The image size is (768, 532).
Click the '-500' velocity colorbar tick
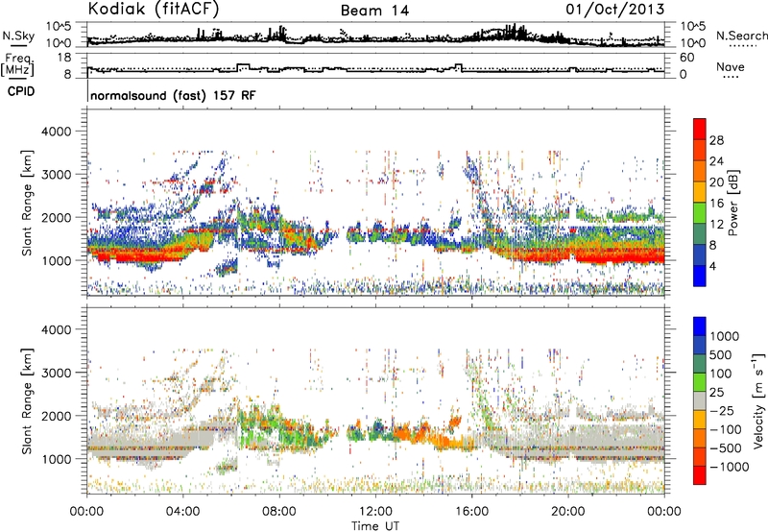725,448
